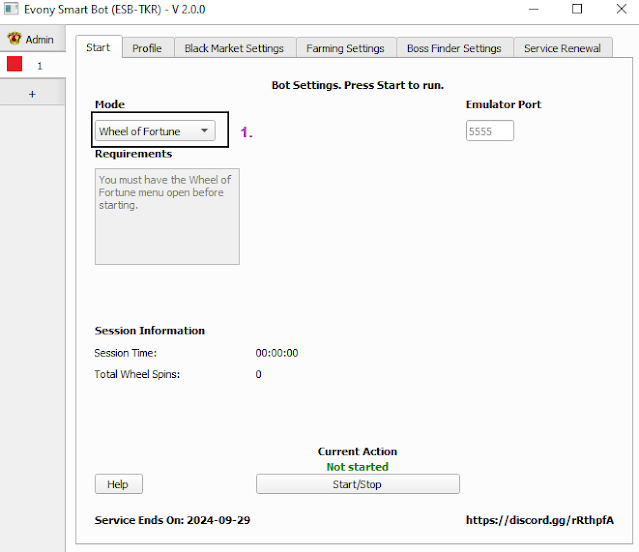Open the Profile tab

click(x=147, y=48)
